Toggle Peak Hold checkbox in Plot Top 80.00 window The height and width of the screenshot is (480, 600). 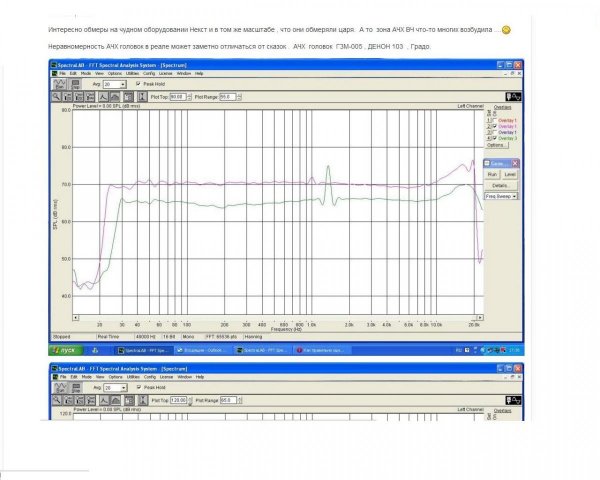[139, 84]
